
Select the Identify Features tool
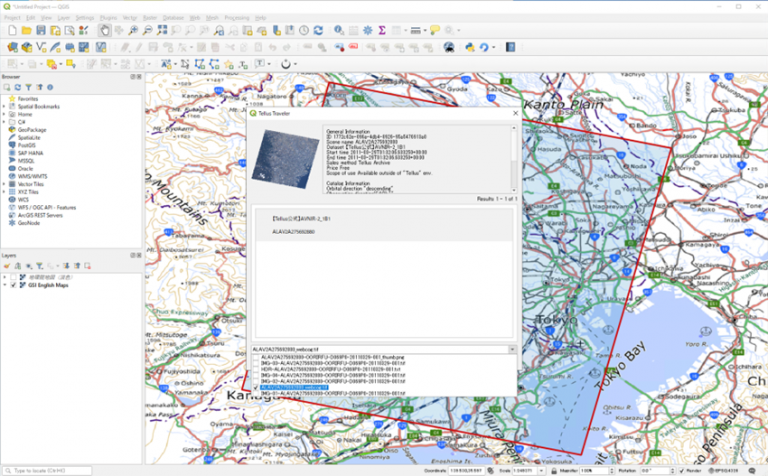[339, 31]
